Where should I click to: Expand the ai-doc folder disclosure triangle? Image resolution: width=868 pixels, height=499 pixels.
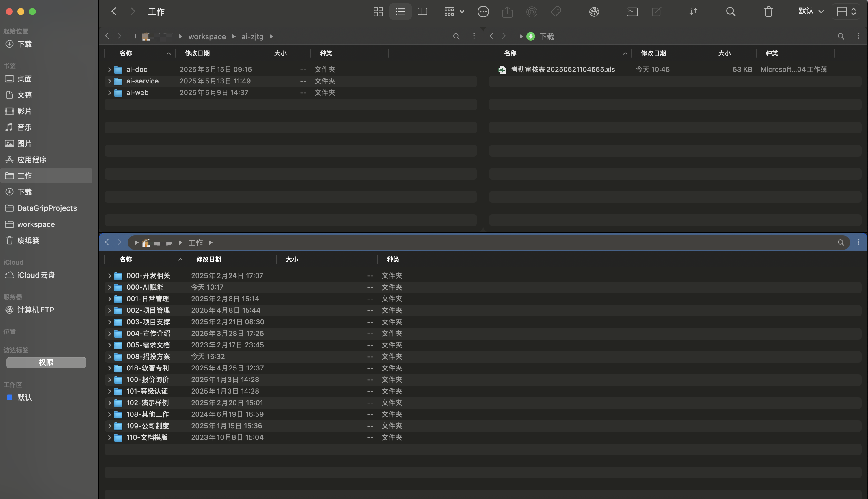point(109,69)
